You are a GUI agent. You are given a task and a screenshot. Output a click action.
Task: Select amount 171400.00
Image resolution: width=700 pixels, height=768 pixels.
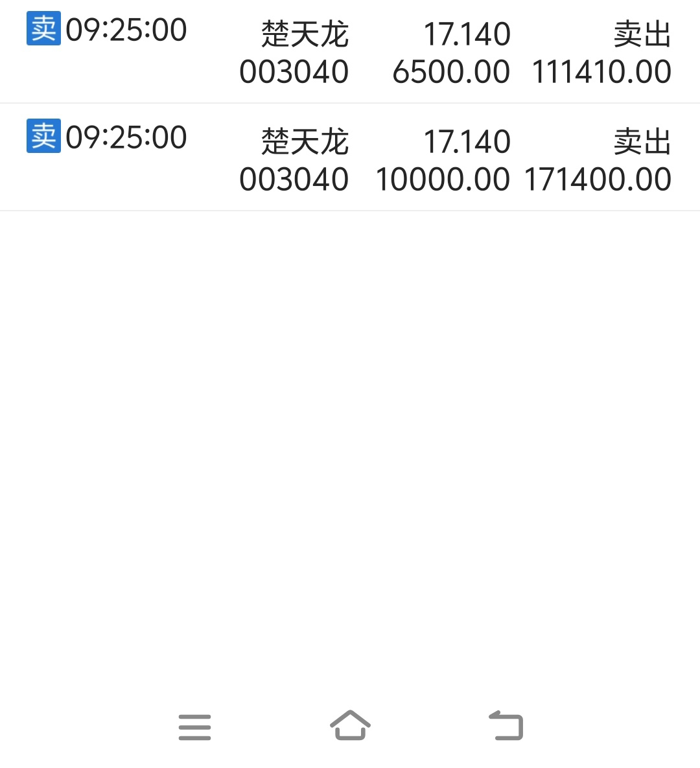[x=598, y=179]
